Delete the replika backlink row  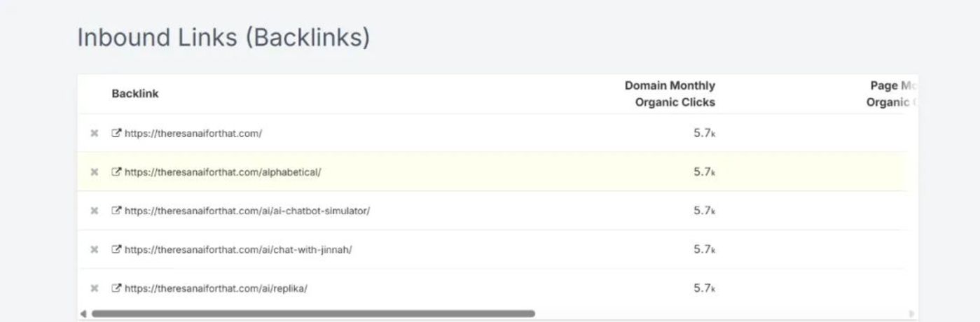coord(94,288)
